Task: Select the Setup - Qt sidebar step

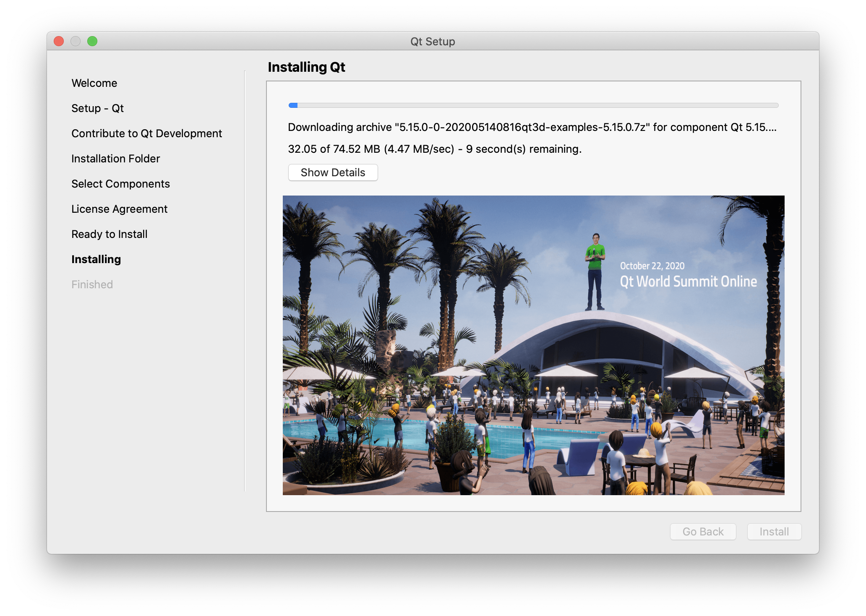Action: pos(97,108)
